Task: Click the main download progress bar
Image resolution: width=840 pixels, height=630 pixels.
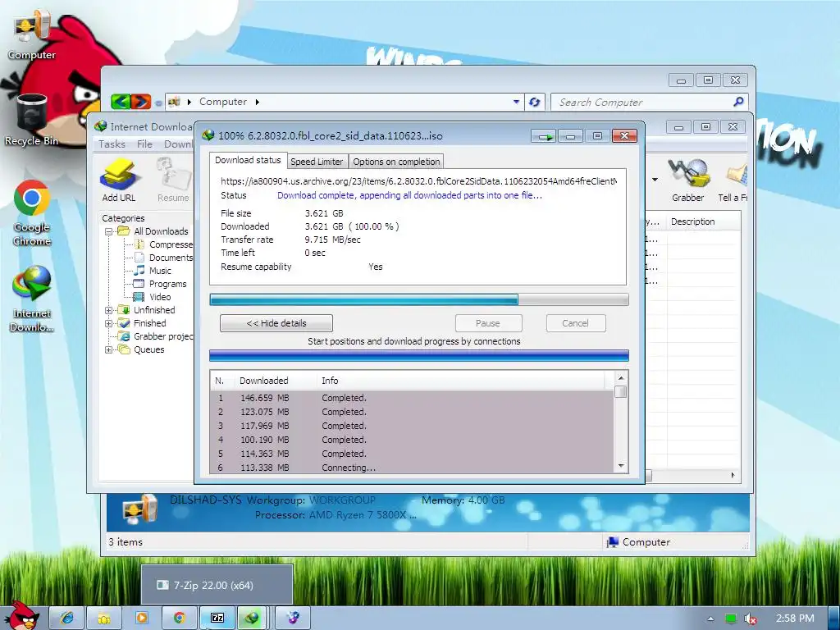Action: pyautogui.click(x=419, y=299)
